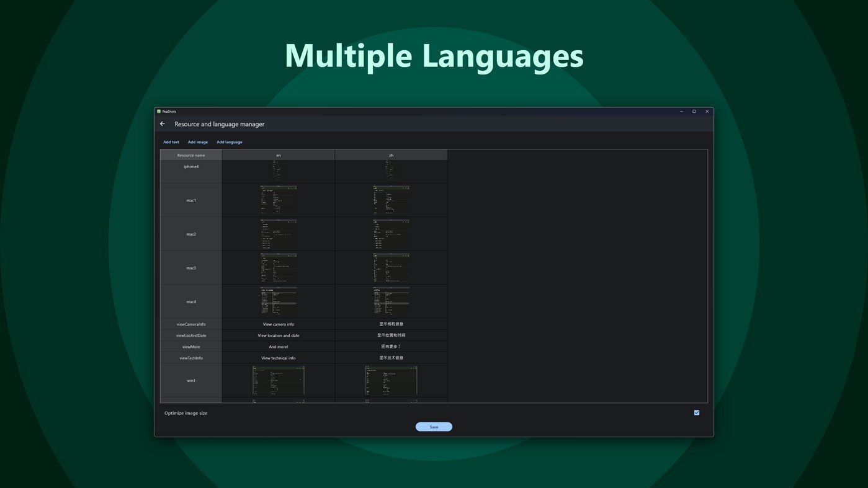Image resolution: width=868 pixels, height=488 pixels.
Task: Select the viewTechInfo resource name
Action: point(191,358)
